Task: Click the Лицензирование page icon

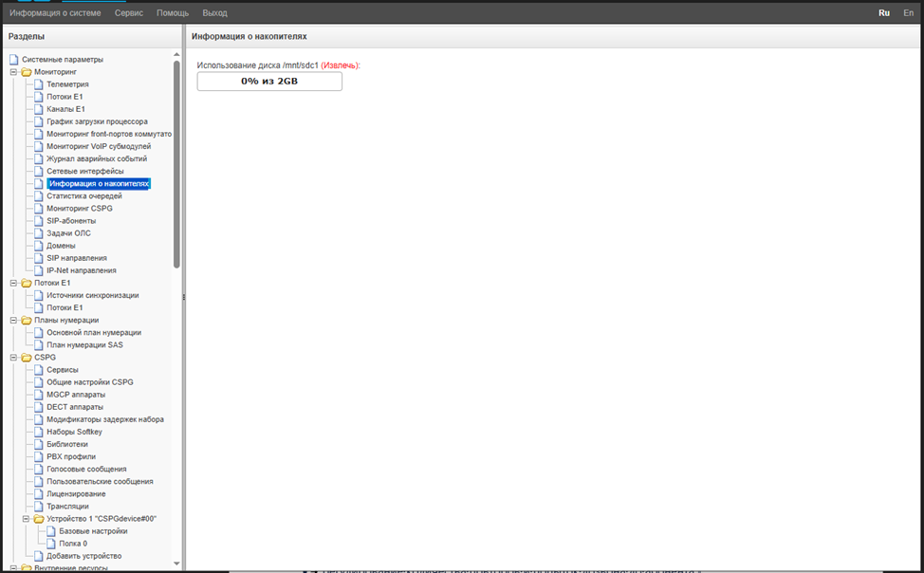Action: click(39, 494)
